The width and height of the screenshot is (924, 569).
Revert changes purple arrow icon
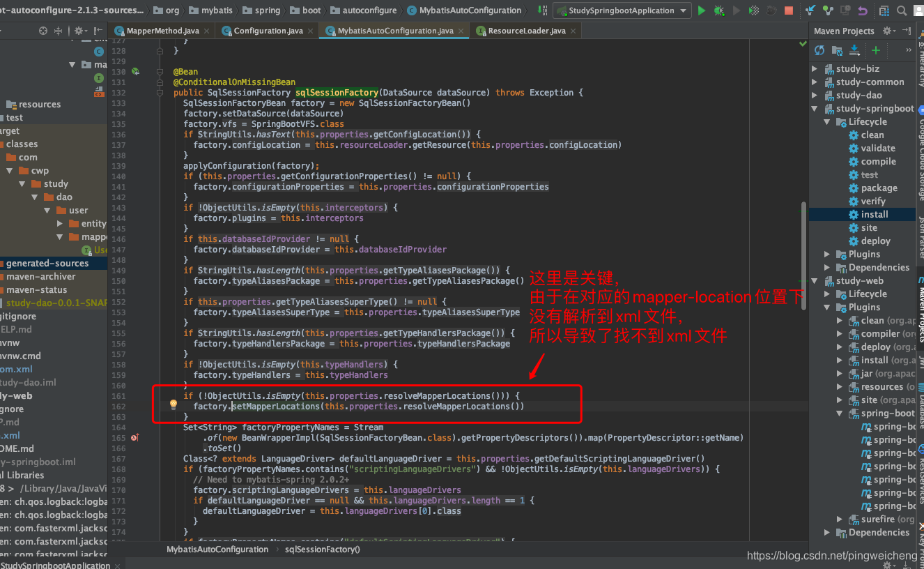(x=863, y=10)
